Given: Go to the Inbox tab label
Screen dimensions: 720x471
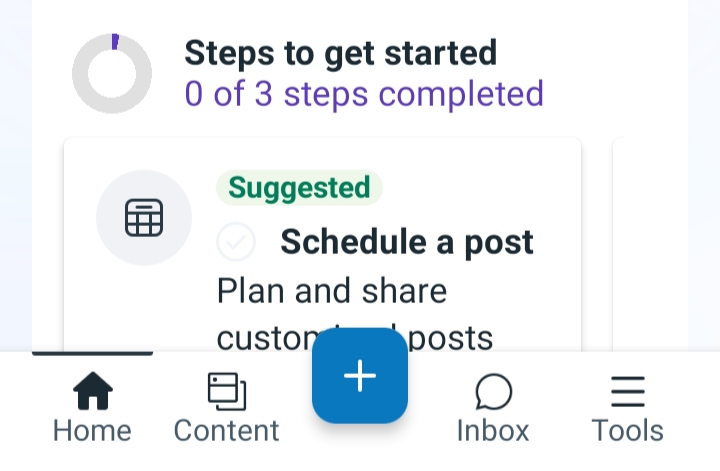Looking at the screenshot, I should pos(493,431).
